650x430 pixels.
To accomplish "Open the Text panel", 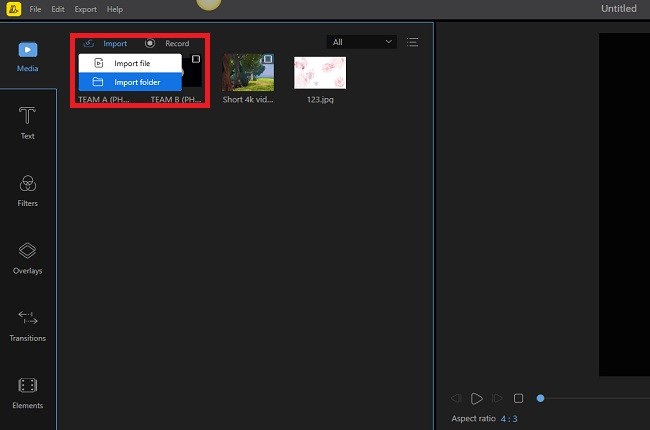I will coord(27,123).
